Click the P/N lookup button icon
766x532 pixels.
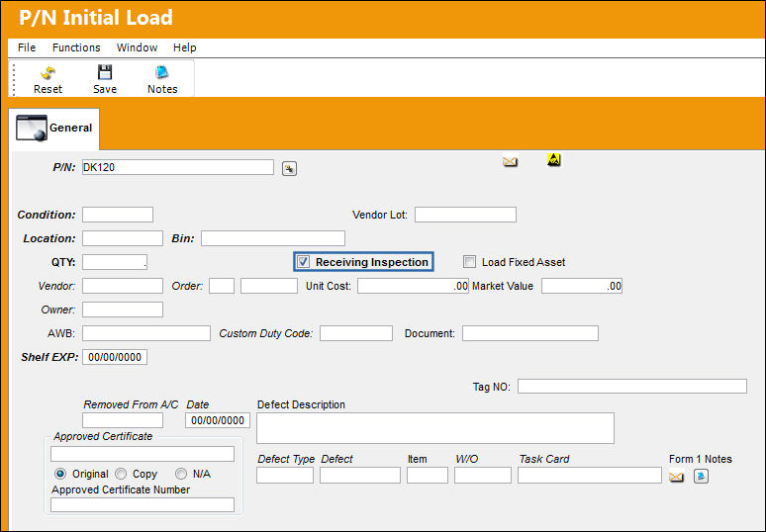click(x=289, y=169)
